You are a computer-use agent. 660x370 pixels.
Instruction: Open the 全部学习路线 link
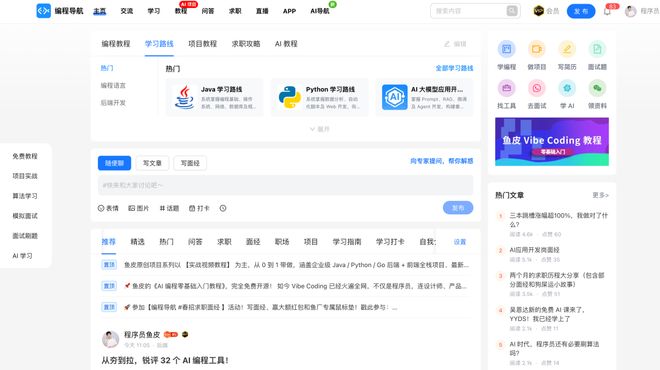[x=454, y=68]
